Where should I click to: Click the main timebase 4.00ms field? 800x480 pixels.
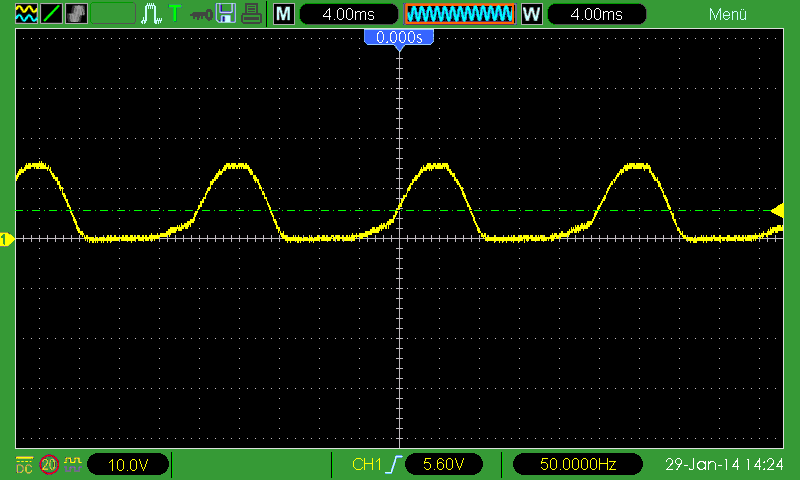pos(349,14)
